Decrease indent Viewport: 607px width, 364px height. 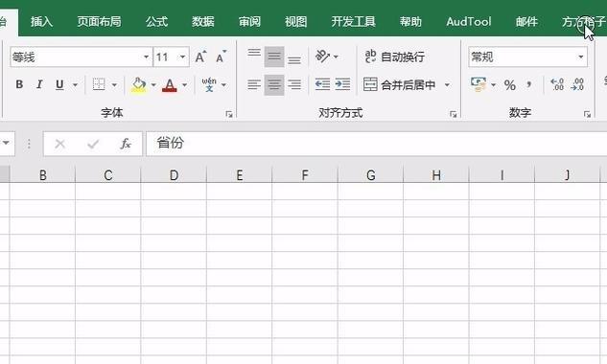point(322,84)
